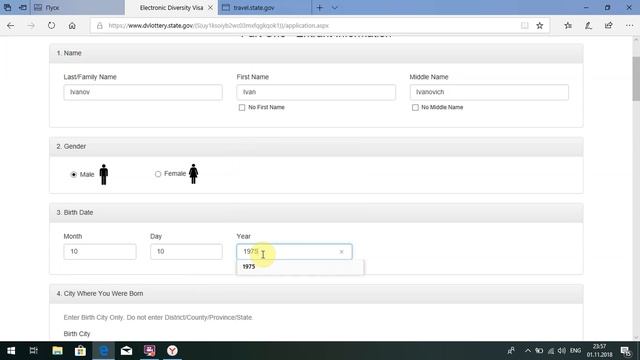Click the male figure icon

104,174
